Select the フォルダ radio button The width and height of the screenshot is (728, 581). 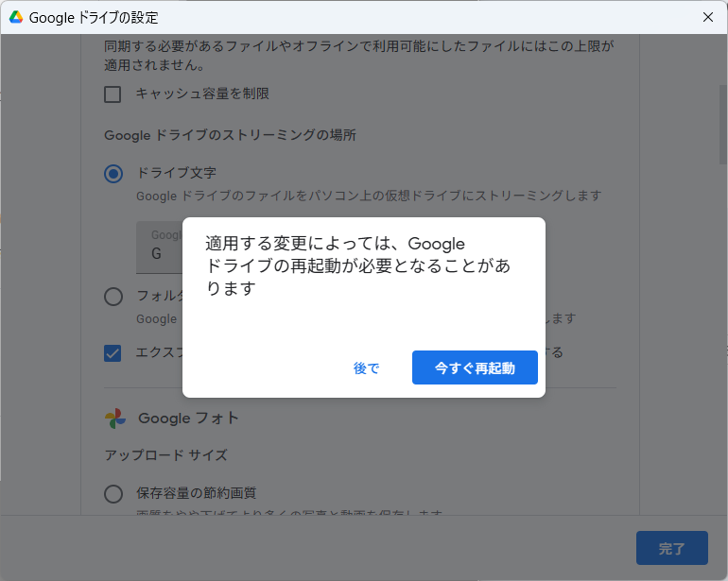pyautogui.click(x=113, y=296)
